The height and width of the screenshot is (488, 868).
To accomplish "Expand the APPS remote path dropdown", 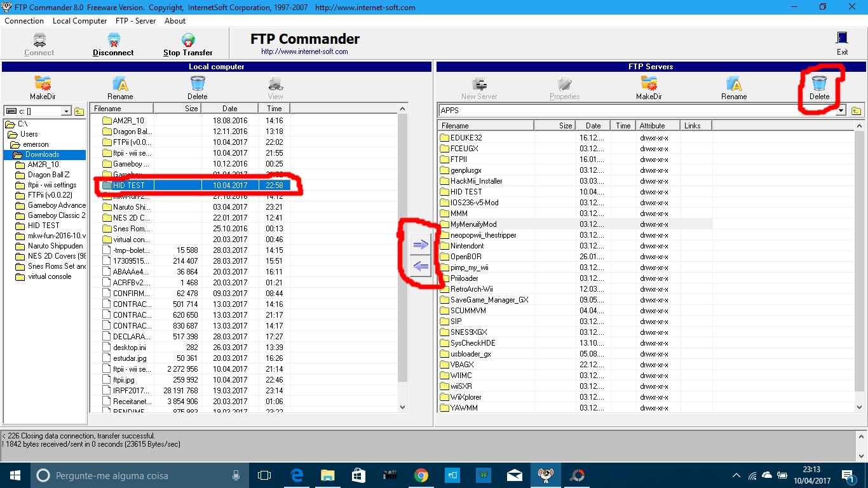I will pos(841,111).
